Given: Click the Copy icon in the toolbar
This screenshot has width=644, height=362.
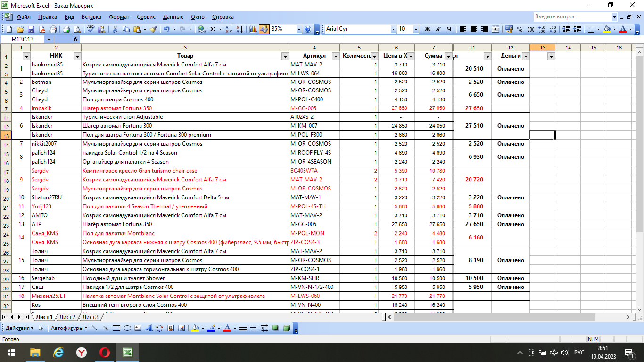Looking at the screenshot, I should [x=126, y=29].
